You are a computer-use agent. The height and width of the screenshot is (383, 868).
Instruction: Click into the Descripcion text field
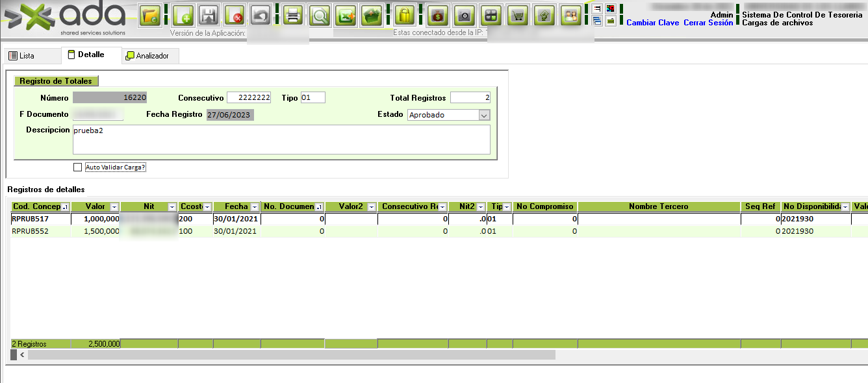tap(281, 140)
